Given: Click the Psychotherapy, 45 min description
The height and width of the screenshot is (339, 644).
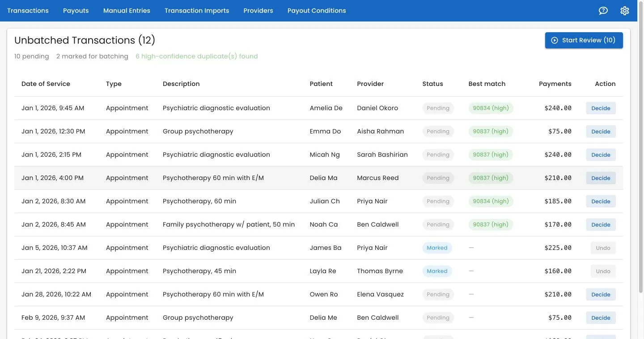Looking at the screenshot, I should pos(199,271).
